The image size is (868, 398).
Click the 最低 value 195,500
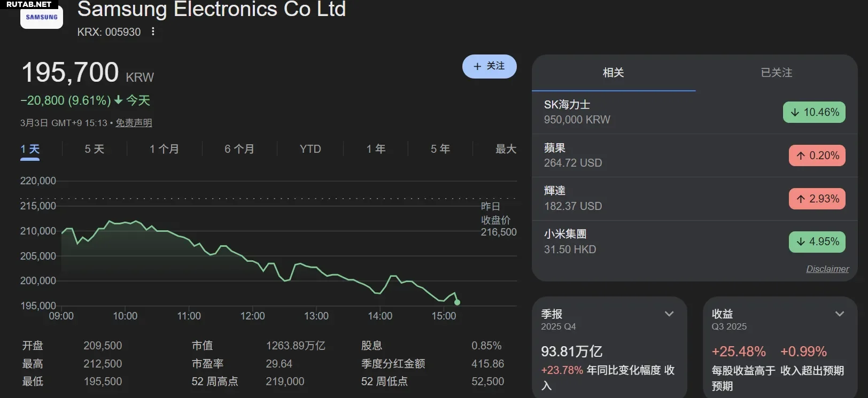103,381
